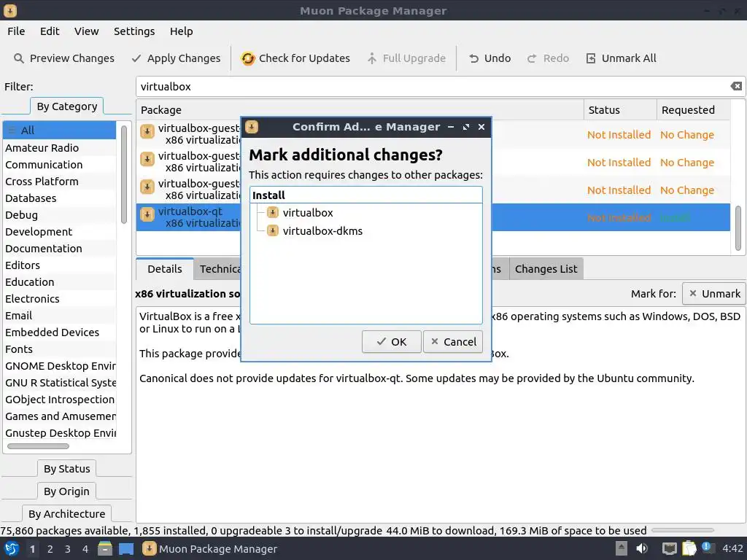
Task: Select the All category
Action: click(60, 130)
